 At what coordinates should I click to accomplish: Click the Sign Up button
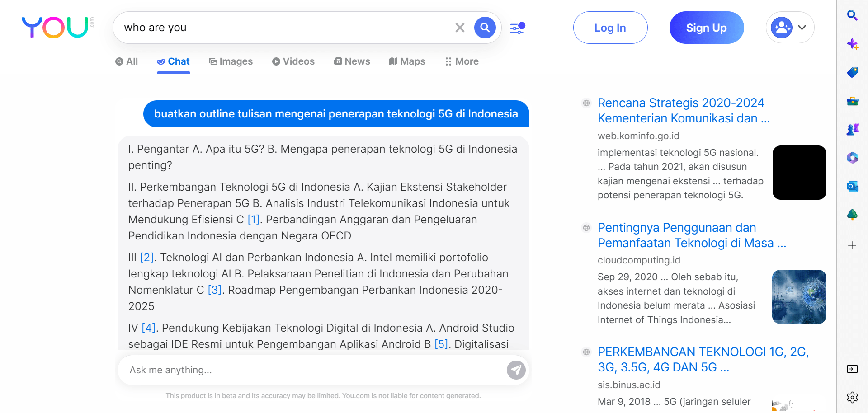(x=706, y=28)
